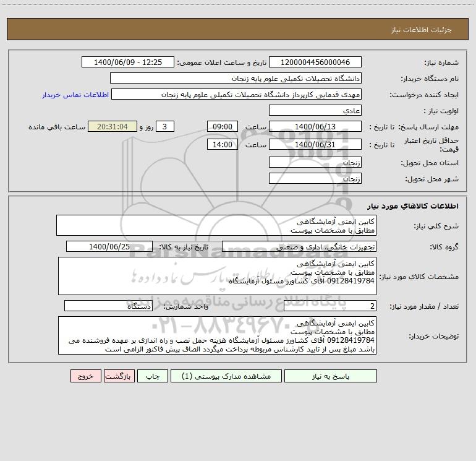476x461 pixels.
Task: Click the تاریخ نیاز به کالا label
Action: (184, 247)
